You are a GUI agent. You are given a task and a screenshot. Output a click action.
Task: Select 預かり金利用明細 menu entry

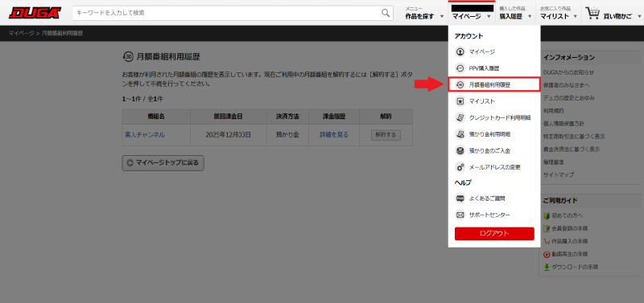[494, 134]
